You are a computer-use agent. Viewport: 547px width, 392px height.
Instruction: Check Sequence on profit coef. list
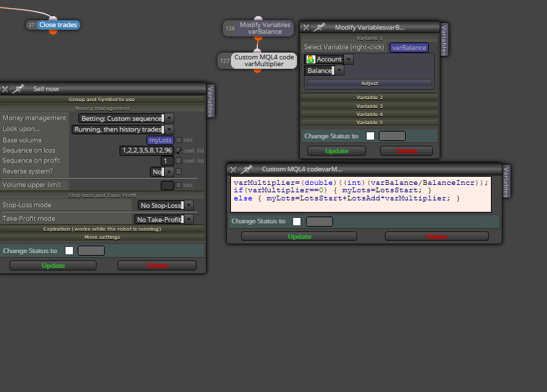[178, 161]
